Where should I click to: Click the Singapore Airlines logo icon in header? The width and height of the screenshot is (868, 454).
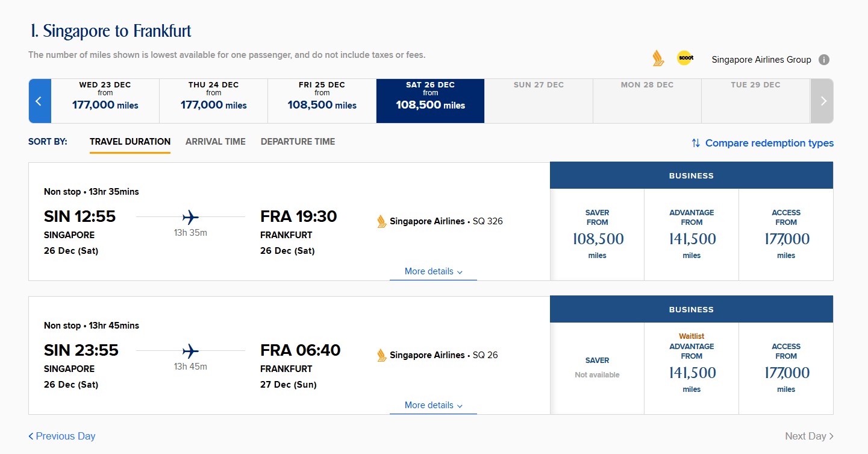pyautogui.click(x=658, y=58)
